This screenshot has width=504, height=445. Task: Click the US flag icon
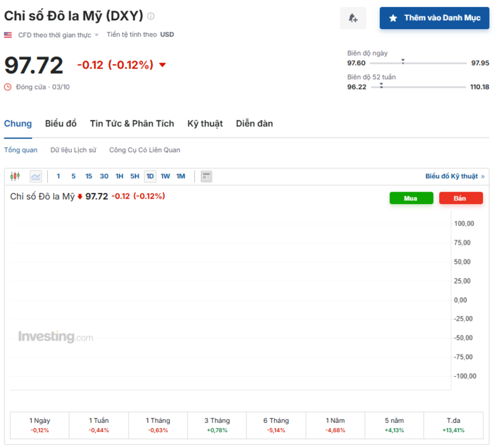coord(8,35)
